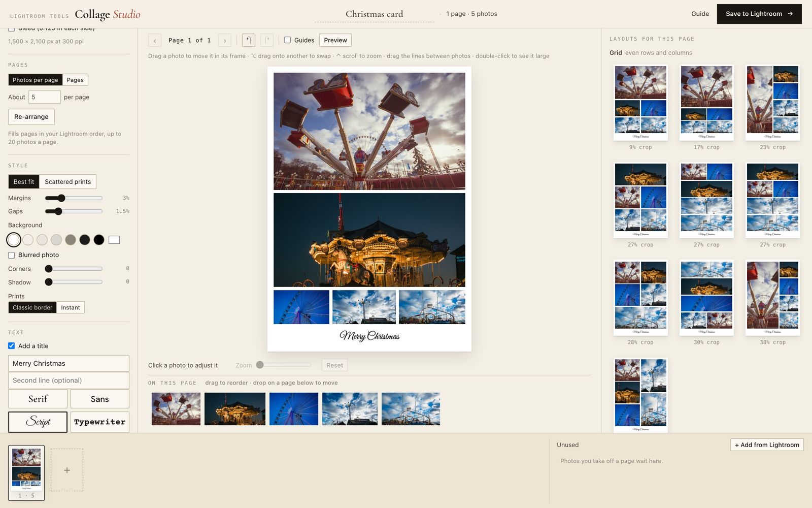Screen dimensions: 812x508
Task: Click the photos per page number field
Action: (x=45, y=97)
